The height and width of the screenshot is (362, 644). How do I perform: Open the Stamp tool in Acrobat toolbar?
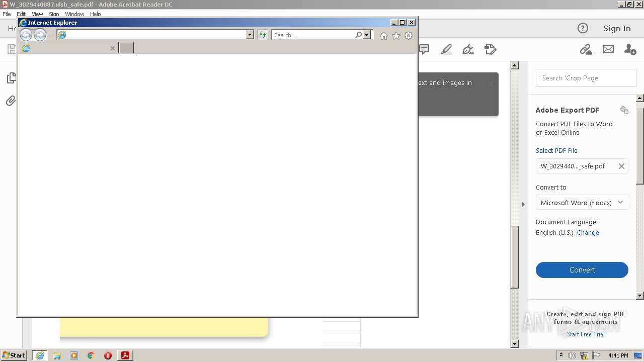[x=490, y=49]
